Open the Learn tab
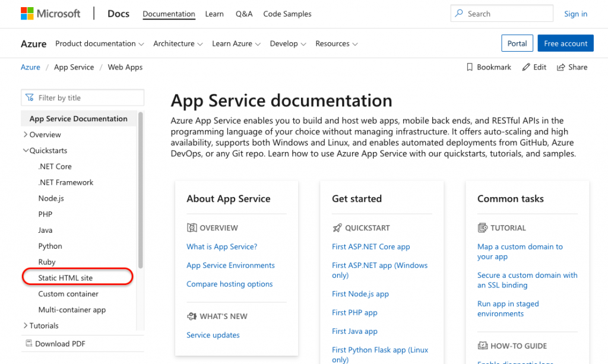This screenshot has width=608, height=364. (214, 14)
